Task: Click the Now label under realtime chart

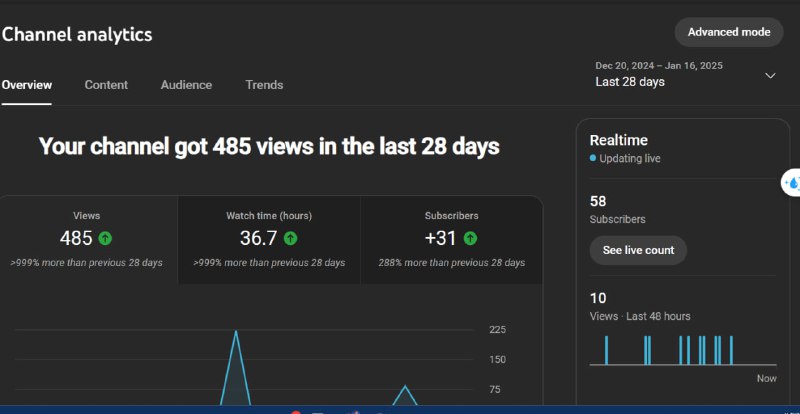Action: [767, 378]
